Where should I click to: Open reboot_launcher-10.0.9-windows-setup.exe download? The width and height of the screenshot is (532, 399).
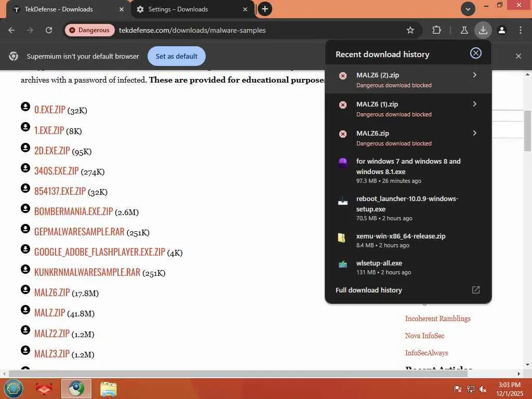pyautogui.click(x=408, y=208)
